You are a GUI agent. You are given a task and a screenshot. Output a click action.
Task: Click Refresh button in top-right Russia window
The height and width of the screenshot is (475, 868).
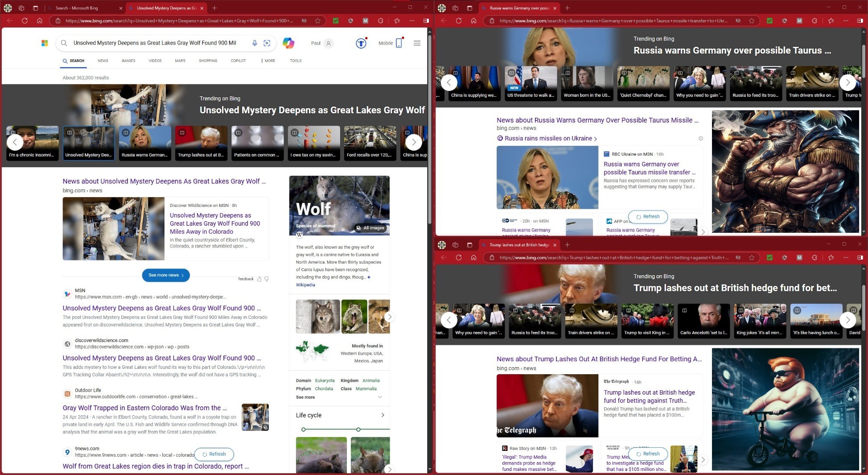click(x=648, y=217)
